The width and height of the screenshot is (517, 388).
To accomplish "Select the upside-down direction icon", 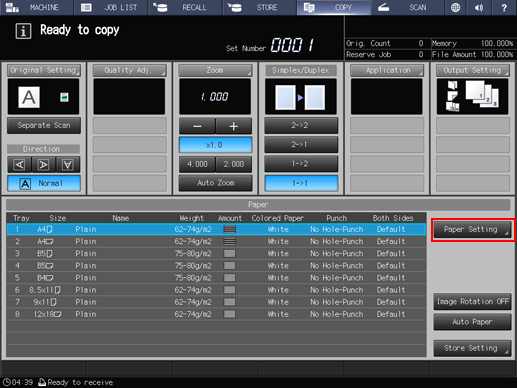I will (68, 164).
